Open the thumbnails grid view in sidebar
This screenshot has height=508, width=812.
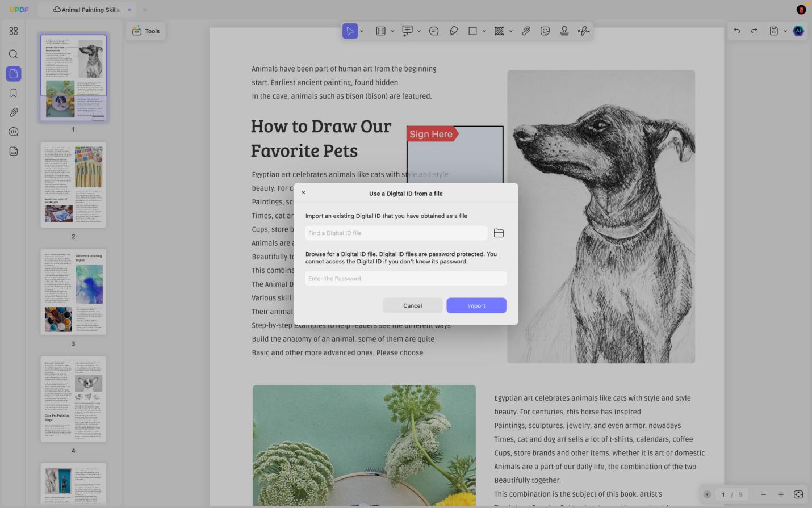click(14, 31)
